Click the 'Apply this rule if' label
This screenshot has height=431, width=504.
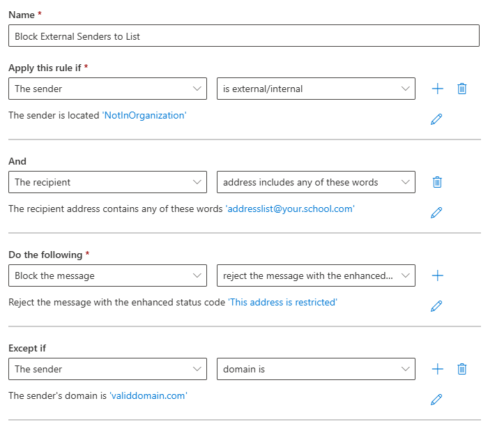tap(45, 68)
